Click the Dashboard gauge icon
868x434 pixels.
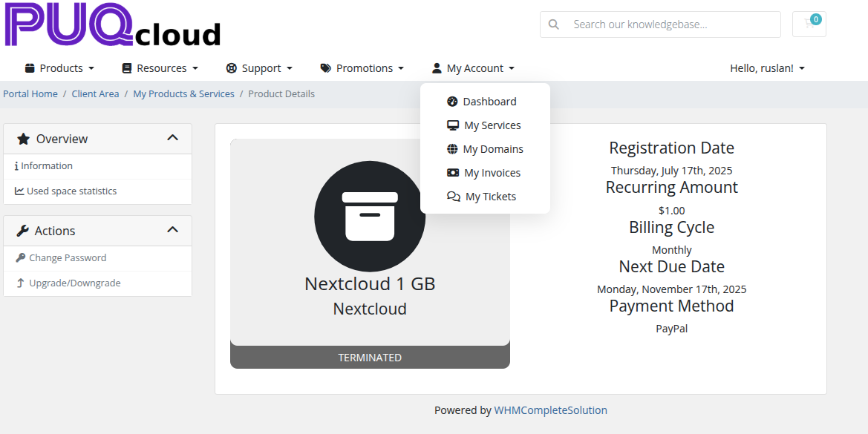(x=452, y=102)
